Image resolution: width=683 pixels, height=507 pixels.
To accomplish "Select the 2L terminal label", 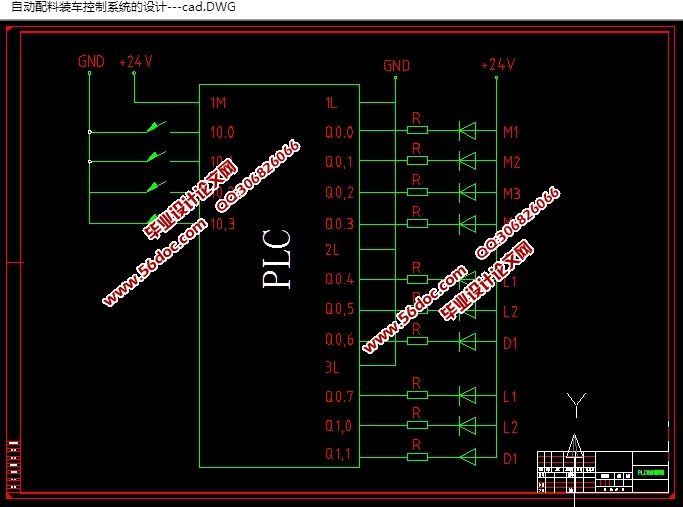I will tap(332, 250).
